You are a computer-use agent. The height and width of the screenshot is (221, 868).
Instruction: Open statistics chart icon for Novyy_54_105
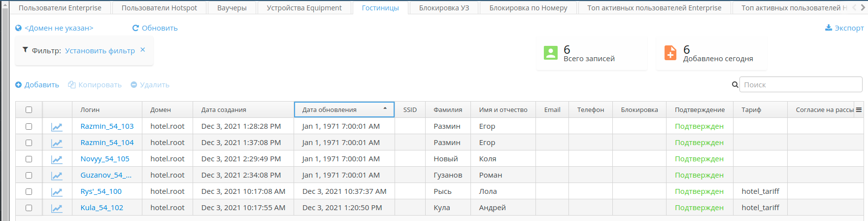(57, 159)
